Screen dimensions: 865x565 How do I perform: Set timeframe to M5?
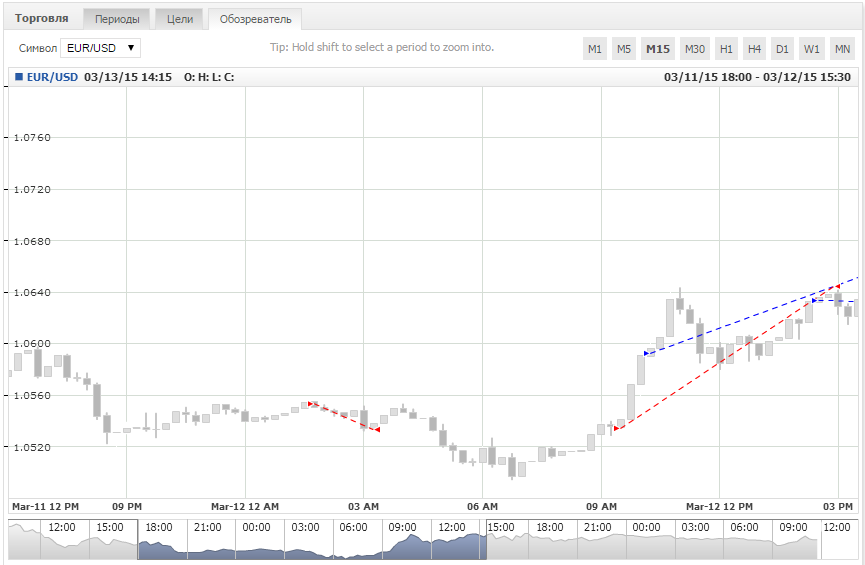tap(624, 49)
